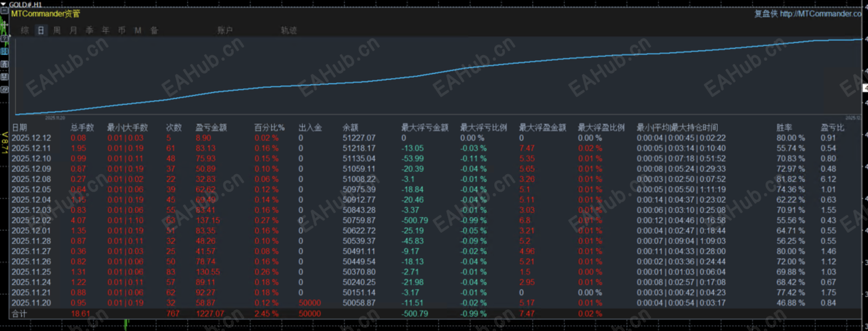Click the 盈亏比 column header

[832, 128]
